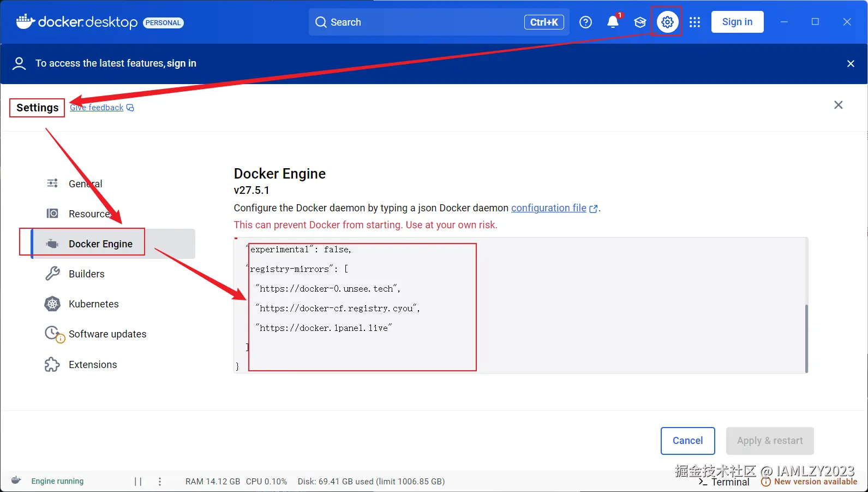Click the v27.5.1 version text
This screenshot has height=492, width=868.
pyautogui.click(x=252, y=190)
